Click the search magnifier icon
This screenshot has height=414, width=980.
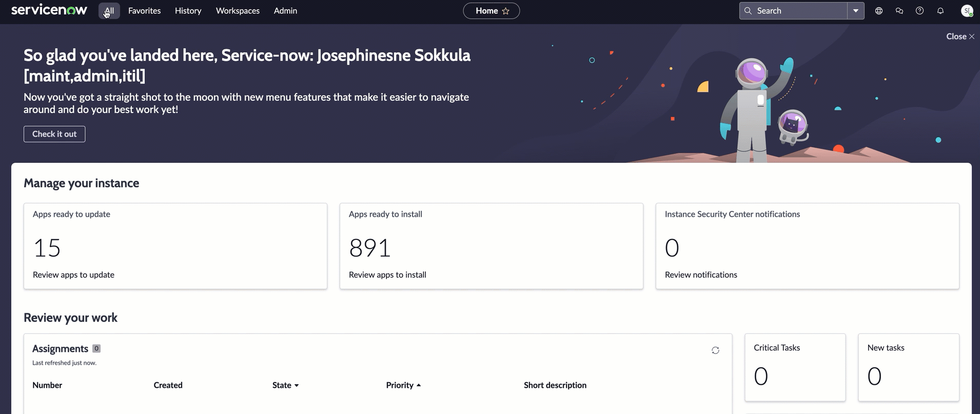tap(748, 11)
